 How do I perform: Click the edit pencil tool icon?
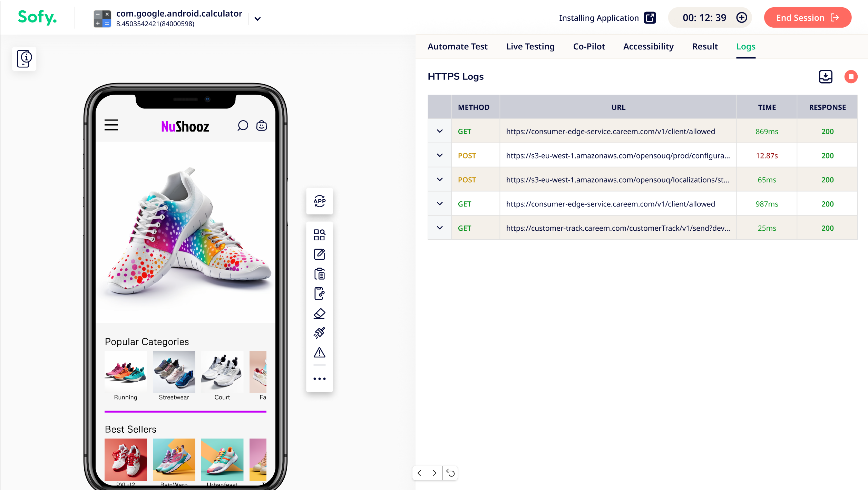click(320, 254)
